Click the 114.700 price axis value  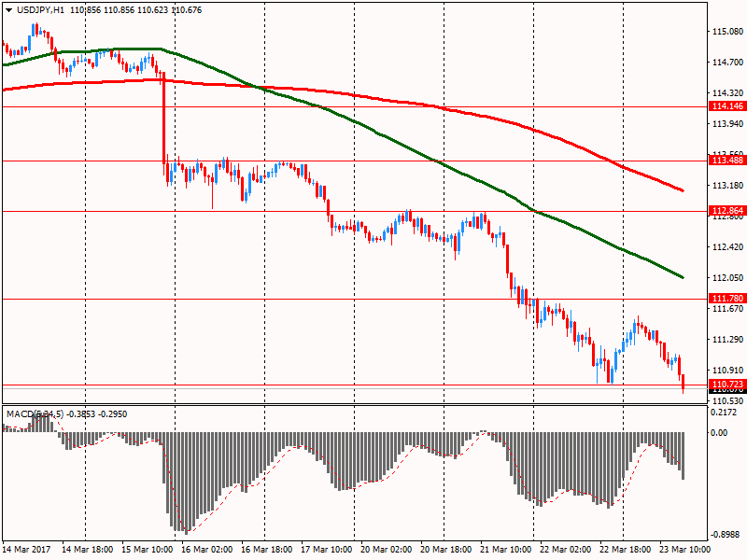point(727,62)
